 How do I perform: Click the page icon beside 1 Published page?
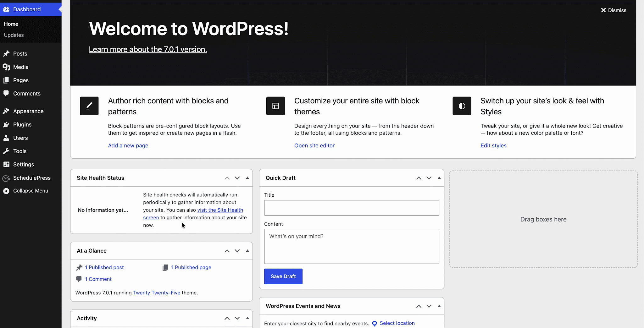point(165,267)
